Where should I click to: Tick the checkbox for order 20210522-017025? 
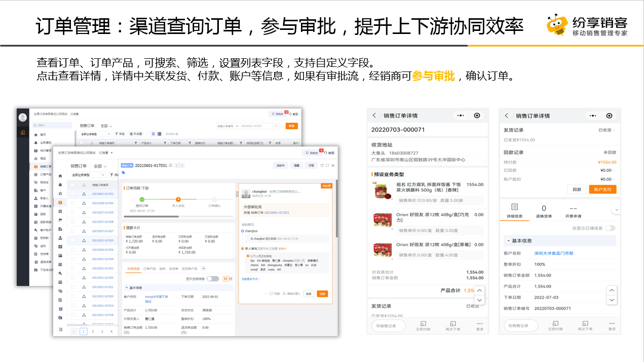(72, 240)
